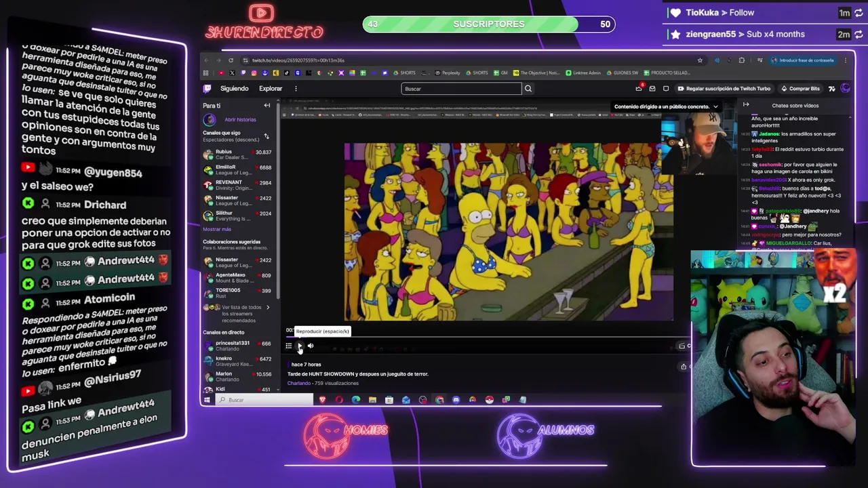Viewport: 868px width, 488px height.
Task: Expand Ver lista de todos los streamers
Action: point(237,313)
